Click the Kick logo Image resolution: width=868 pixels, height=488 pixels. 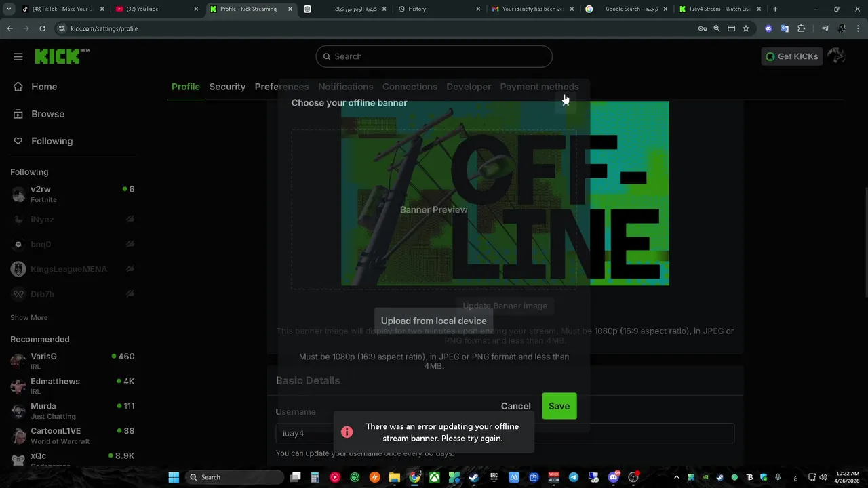coord(62,56)
